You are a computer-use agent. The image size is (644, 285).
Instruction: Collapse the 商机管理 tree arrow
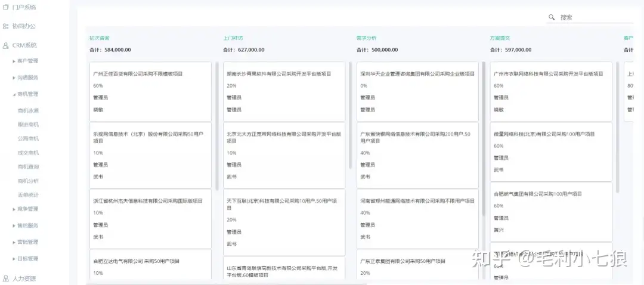coord(14,94)
